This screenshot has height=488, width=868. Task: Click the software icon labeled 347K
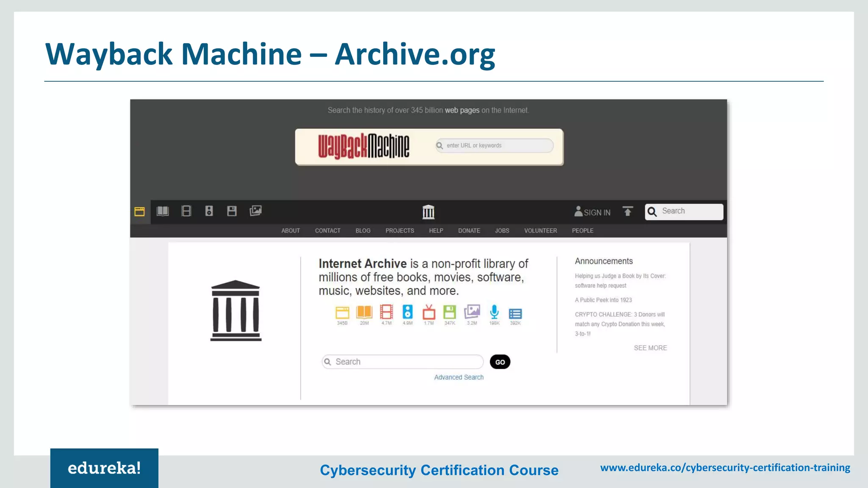450,312
